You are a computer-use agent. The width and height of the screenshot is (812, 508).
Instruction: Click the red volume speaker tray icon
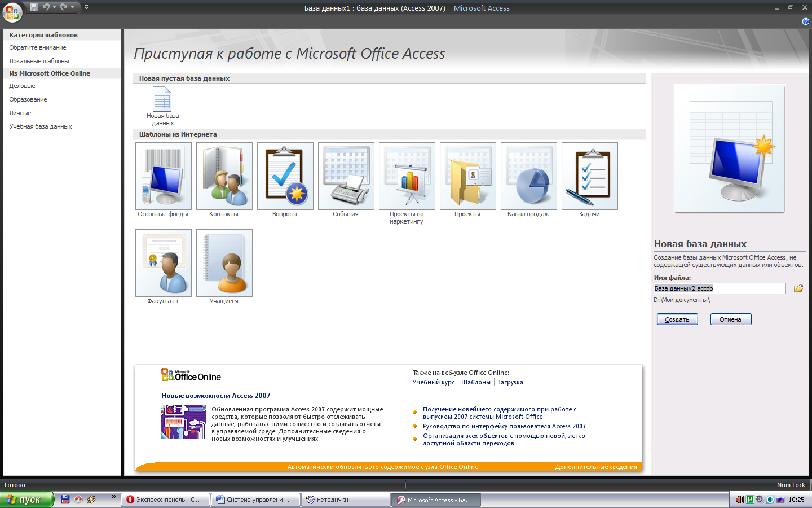tap(739, 500)
